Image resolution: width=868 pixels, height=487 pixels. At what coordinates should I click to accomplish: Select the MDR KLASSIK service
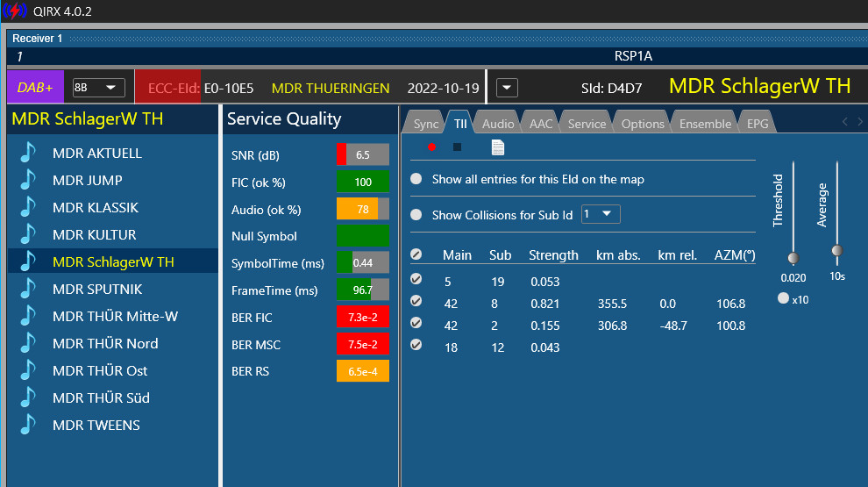[x=96, y=207]
